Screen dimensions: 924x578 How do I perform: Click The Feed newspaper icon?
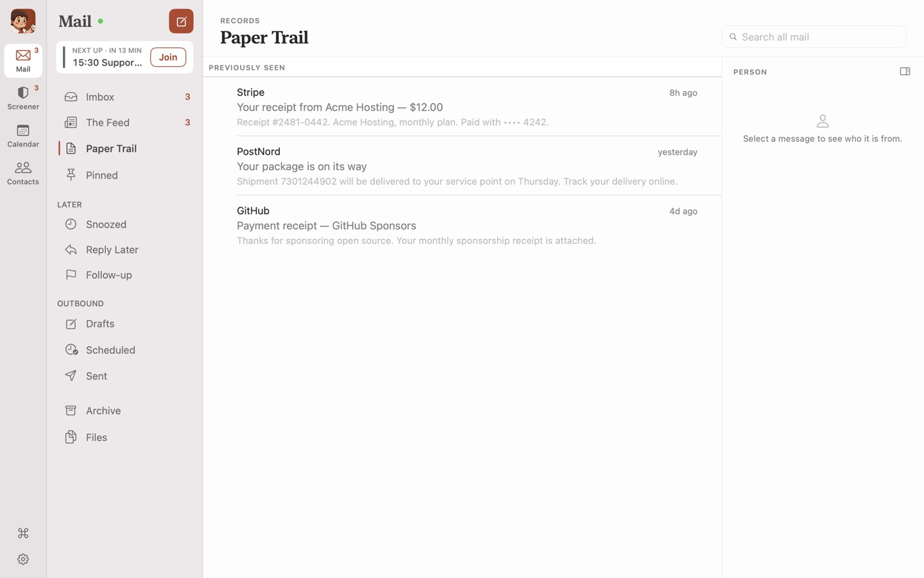coord(71,123)
